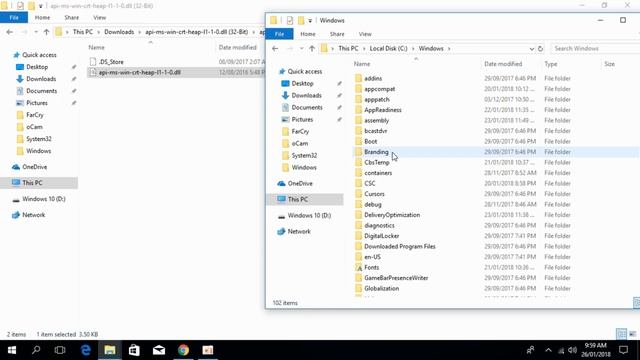
Task: Open Network in Windows window sidebar
Action: (x=299, y=231)
